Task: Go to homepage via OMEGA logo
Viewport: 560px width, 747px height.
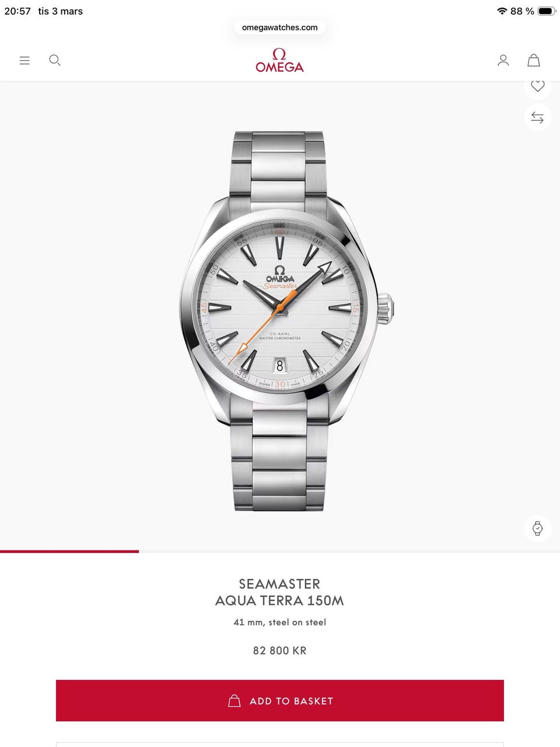Action: pyautogui.click(x=280, y=60)
